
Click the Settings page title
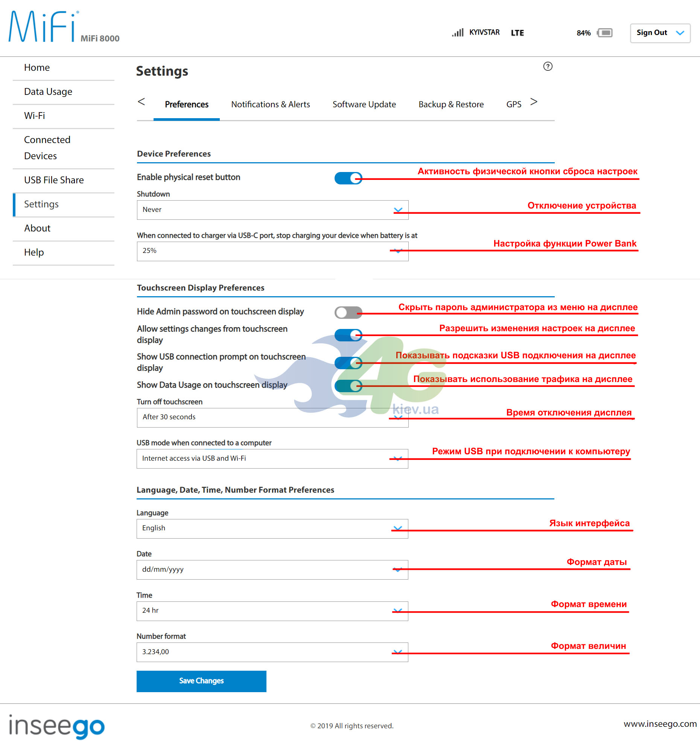coord(162,71)
